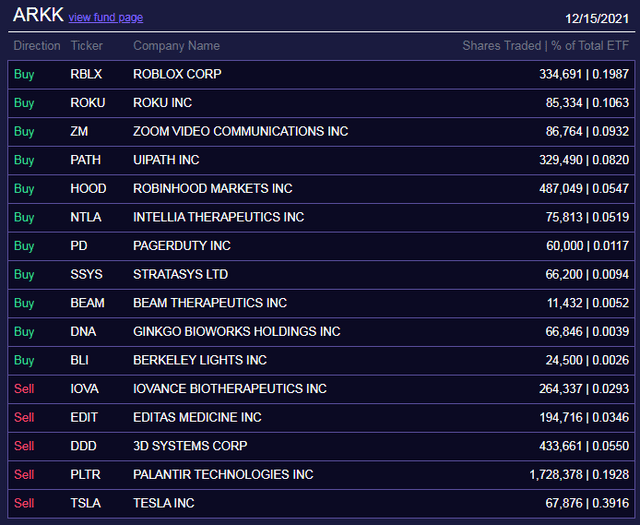640x525 pixels.
Task: Select Berkeley Lights Inc row
Action: click(x=321, y=360)
